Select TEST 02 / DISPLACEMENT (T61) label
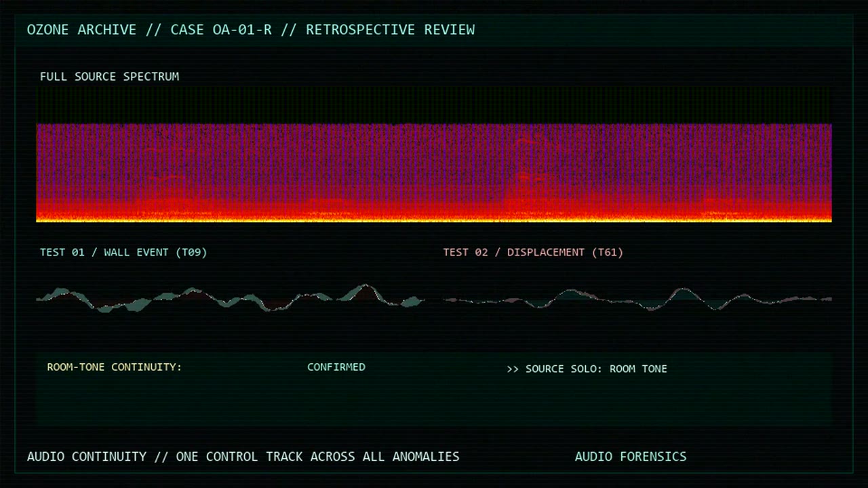This screenshot has height=488, width=868. point(533,252)
